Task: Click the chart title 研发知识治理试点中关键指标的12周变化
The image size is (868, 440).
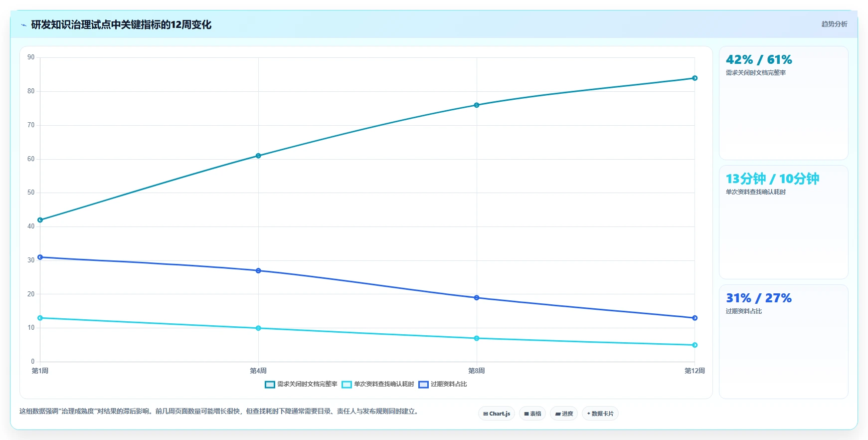Action: pos(121,25)
